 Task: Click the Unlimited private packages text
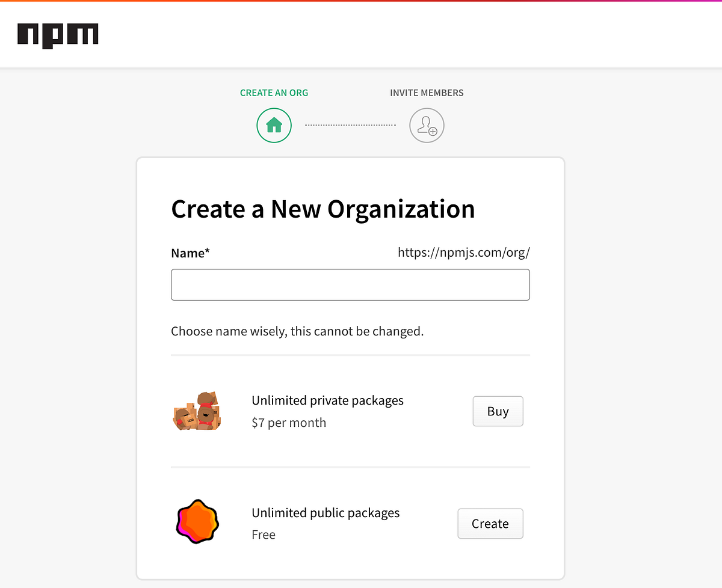click(327, 400)
